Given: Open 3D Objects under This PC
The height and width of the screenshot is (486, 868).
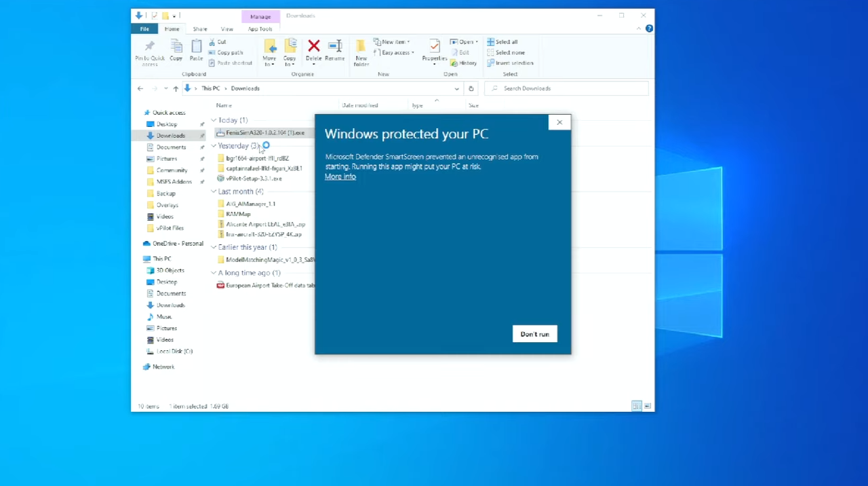Looking at the screenshot, I should click(170, 270).
